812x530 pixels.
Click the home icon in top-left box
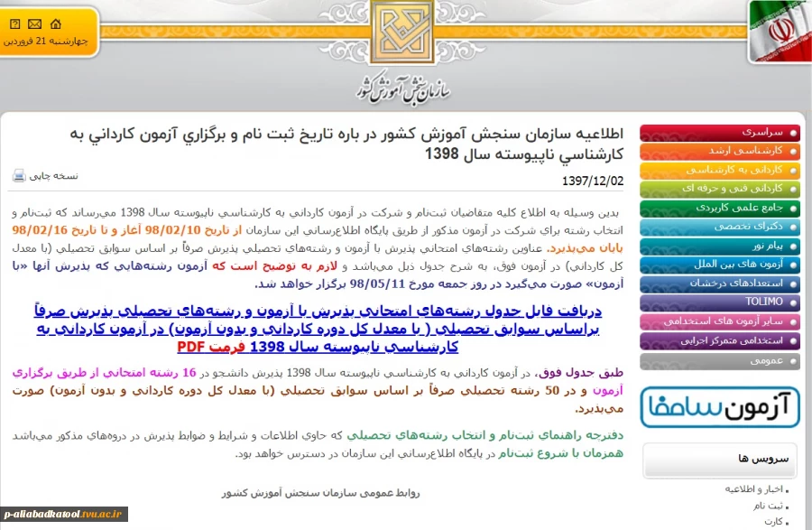(56, 23)
